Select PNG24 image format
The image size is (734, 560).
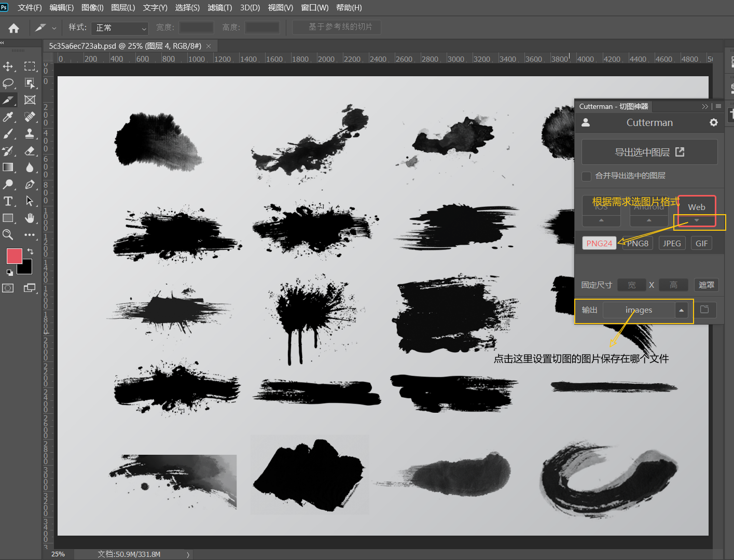coord(599,243)
